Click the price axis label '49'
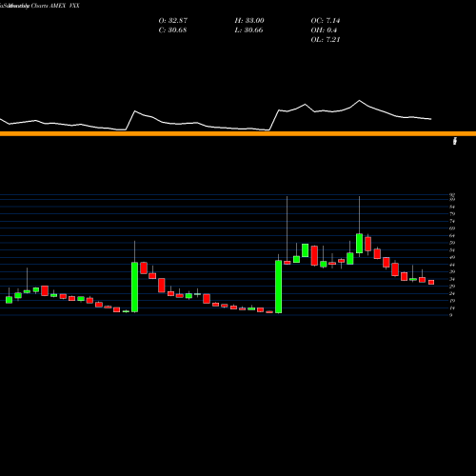 coord(452,257)
